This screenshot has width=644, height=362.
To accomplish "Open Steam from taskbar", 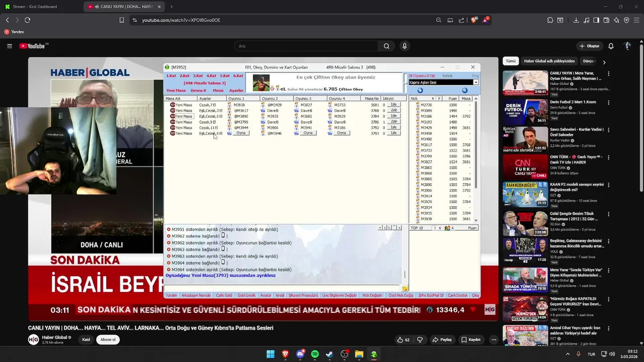I will click(330, 354).
